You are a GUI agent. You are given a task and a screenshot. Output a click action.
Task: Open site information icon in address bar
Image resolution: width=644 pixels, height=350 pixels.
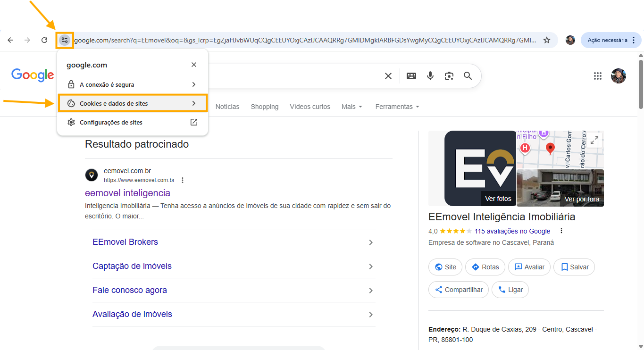click(65, 40)
